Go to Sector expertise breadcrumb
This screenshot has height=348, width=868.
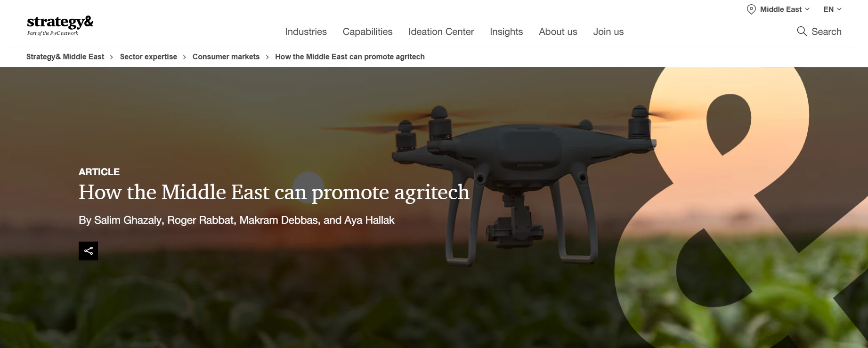148,57
